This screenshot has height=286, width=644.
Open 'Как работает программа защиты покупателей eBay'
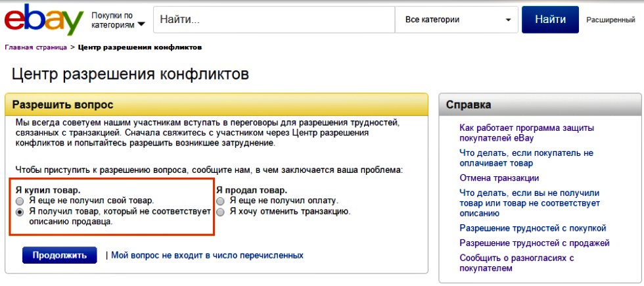[527, 133]
